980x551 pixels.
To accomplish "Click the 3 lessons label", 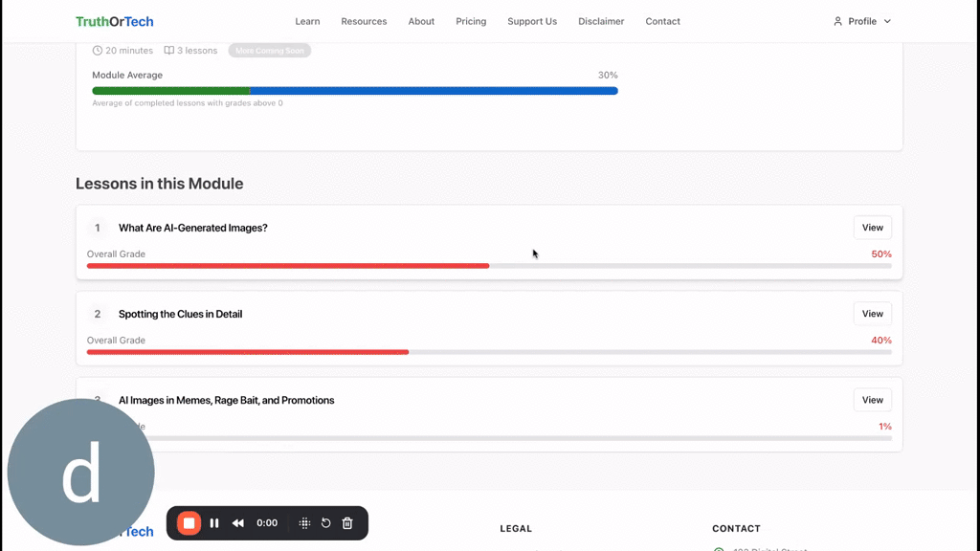I will tap(197, 51).
